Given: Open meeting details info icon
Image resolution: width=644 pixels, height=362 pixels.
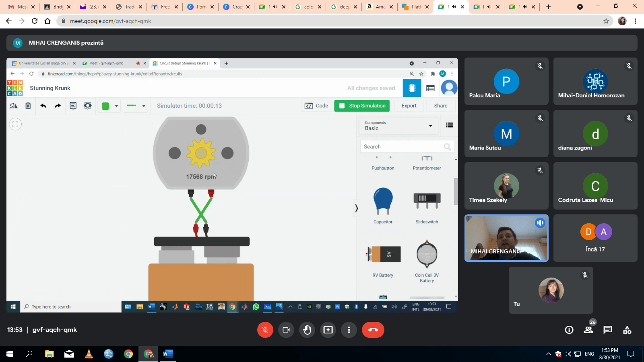Looking at the screenshot, I should 569,330.
